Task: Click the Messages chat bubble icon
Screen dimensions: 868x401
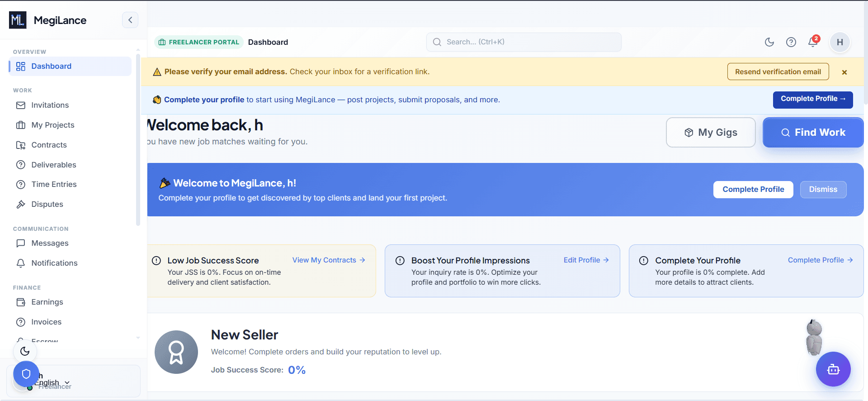Action: (x=21, y=243)
